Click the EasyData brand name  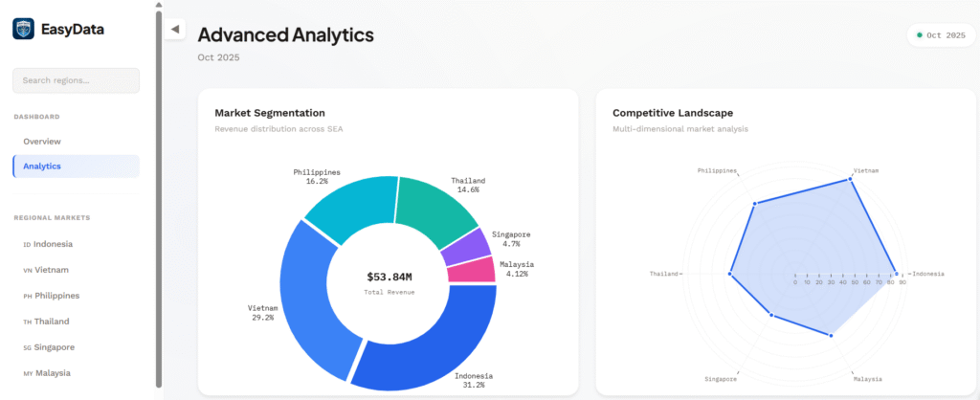73,30
